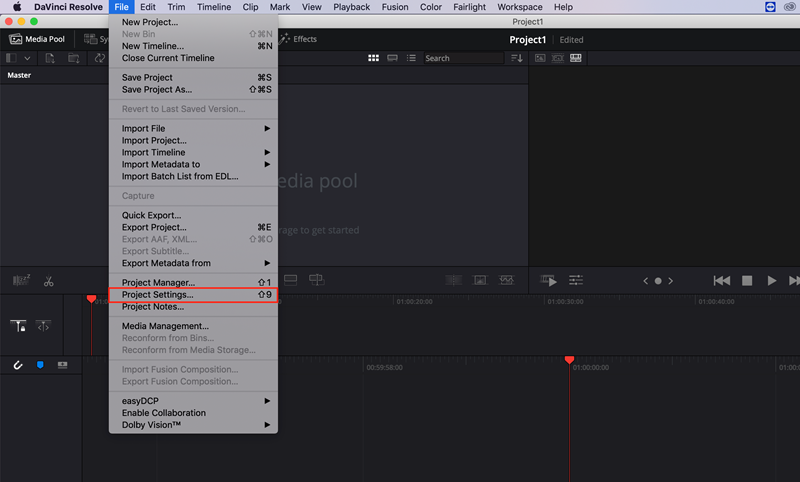Open the Timeline menu

coord(214,7)
